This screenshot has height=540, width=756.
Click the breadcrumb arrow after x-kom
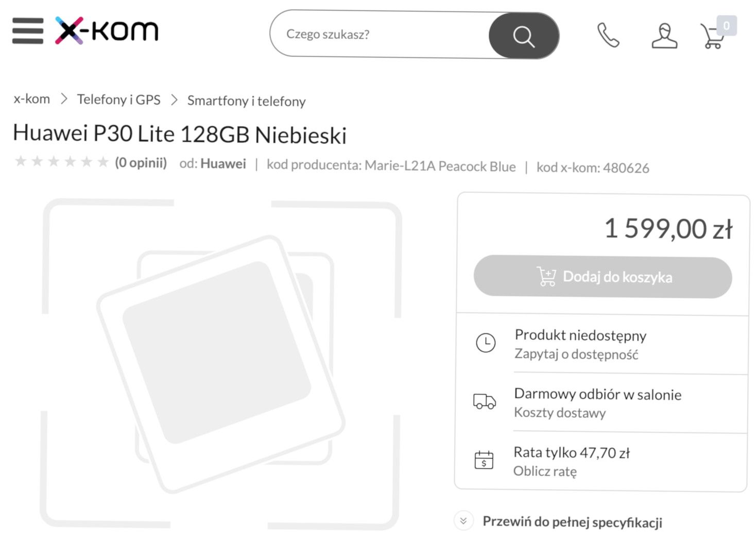pyautogui.click(x=65, y=100)
